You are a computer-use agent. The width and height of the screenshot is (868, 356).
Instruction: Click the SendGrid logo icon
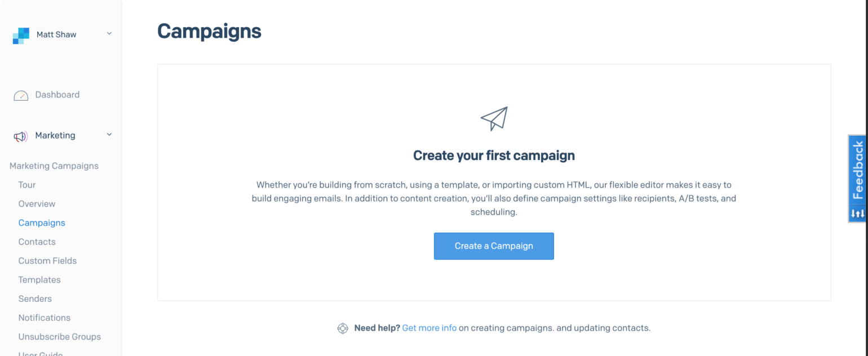(x=21, y=35)
